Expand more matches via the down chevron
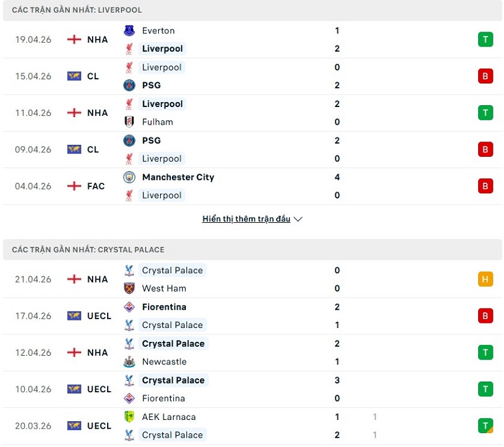The width and height of the screenshot is (504, 447). click(x=297, y=219)
